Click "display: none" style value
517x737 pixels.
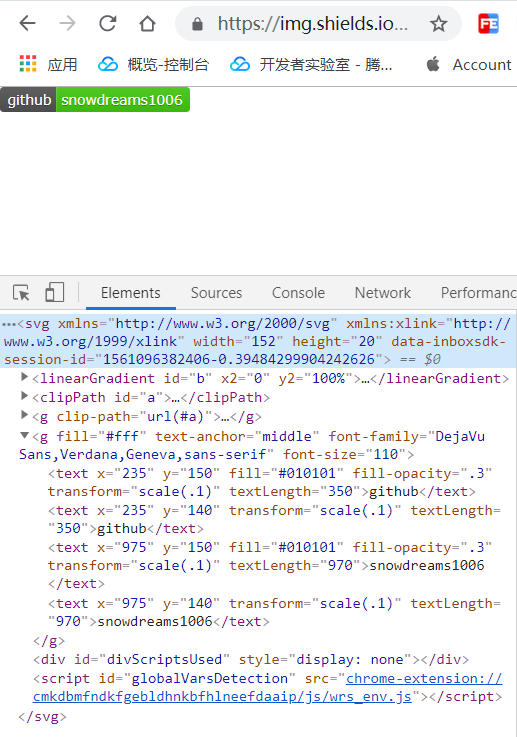tap(350, 659)
